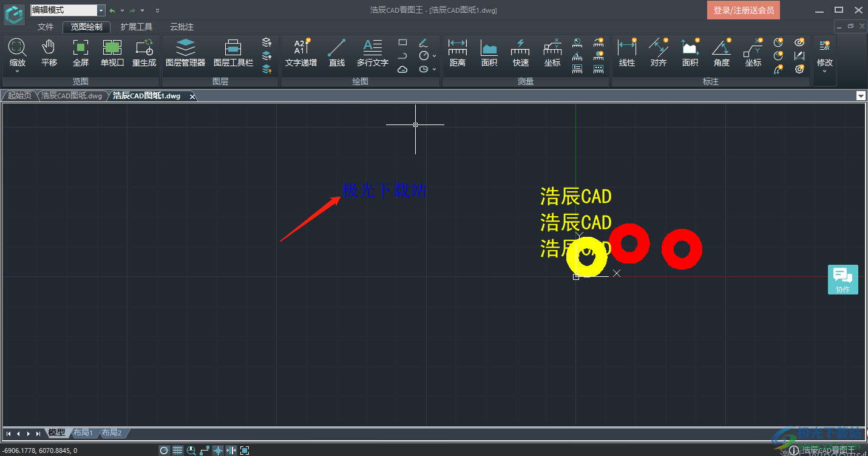Select the 模型 model space tab
Screen dimensions: 868x456
56,433
